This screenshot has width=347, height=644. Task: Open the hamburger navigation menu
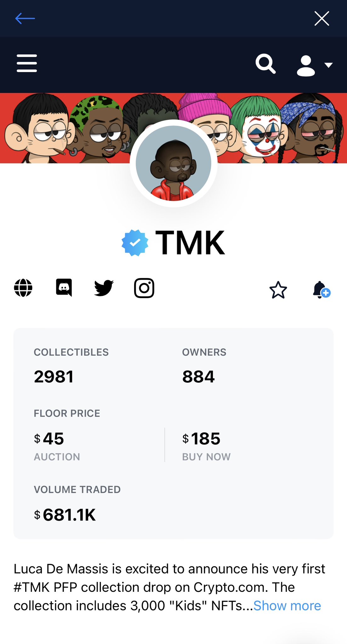point(27,63)
